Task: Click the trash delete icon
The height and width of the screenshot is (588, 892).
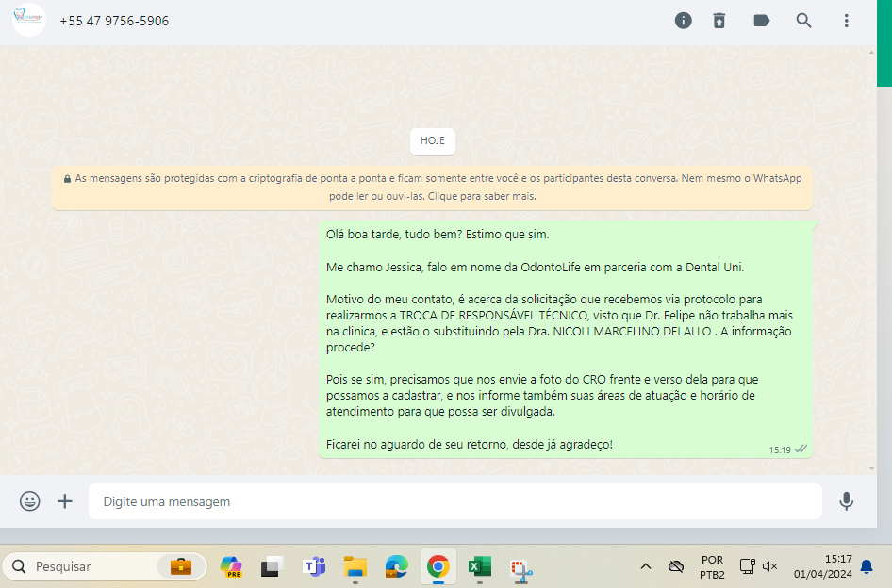Action: [719, 21]
